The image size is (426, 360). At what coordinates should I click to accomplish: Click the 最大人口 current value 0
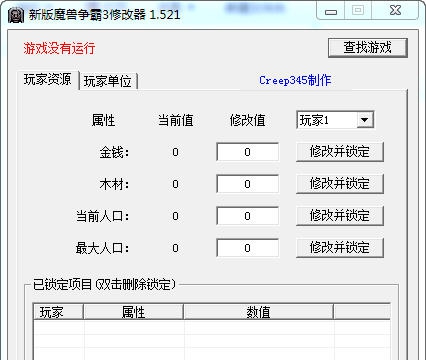175,248
